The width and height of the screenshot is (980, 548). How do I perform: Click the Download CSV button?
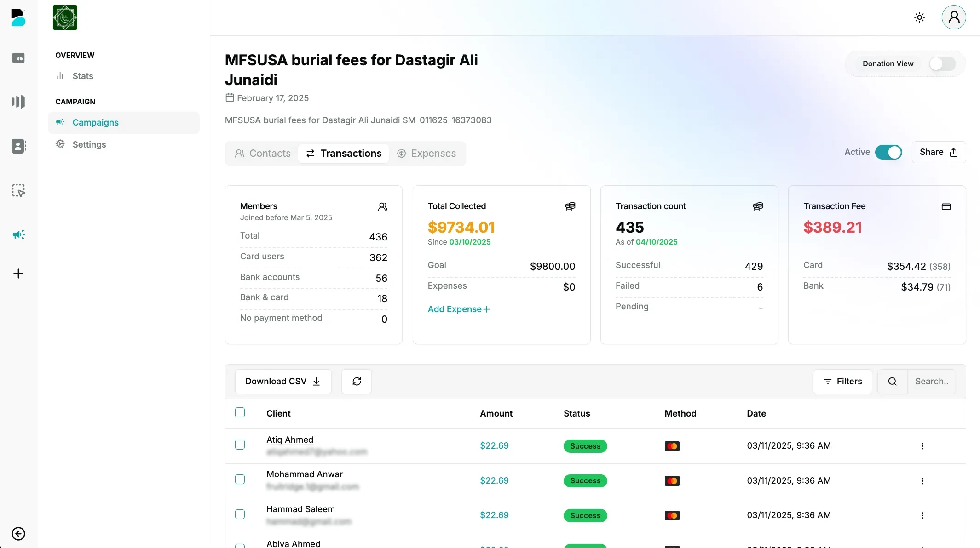(x=283, y=382)
